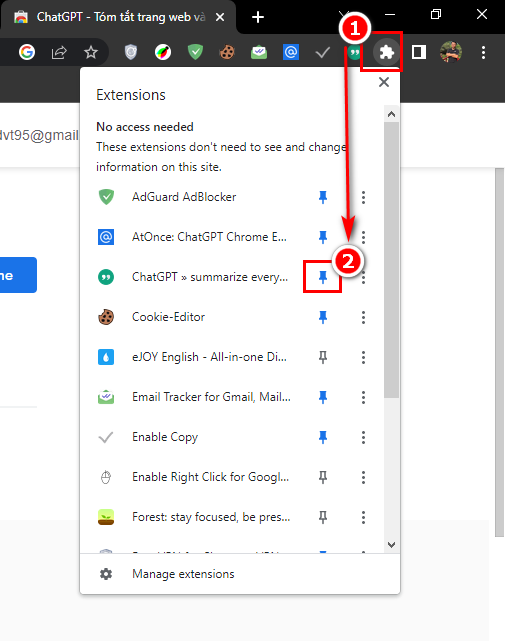Open a new tab with plus button
Image resolution: width=505 pixels, height=641 pixels.
(258, 17)
